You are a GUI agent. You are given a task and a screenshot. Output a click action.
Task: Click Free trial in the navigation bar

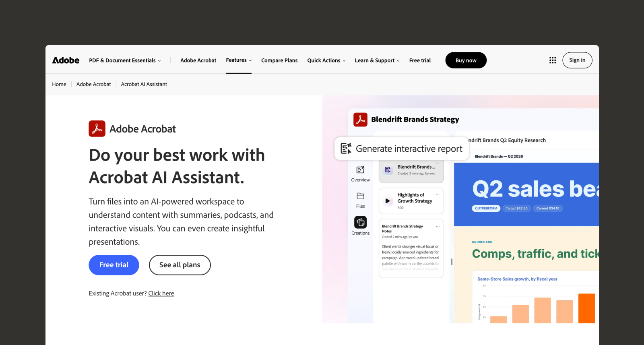pos(420,60)
